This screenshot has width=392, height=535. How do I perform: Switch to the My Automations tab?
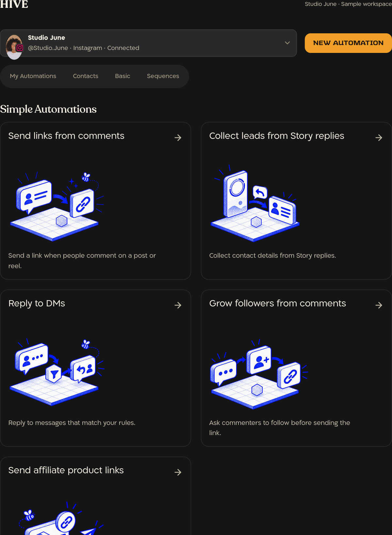33,76
